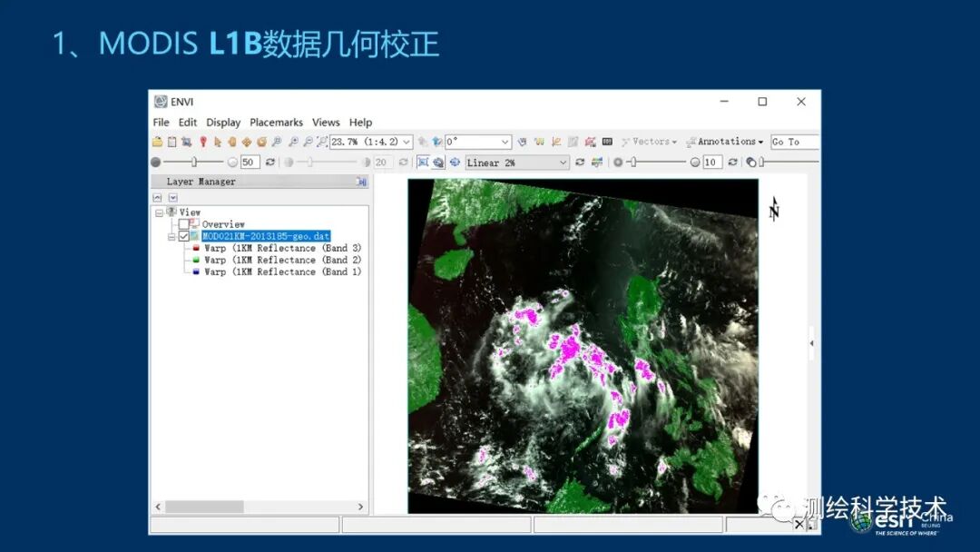The height and width of the screenshot is (552, 980).
Task: Activate the Fly navigation tool
Action: pos(247,142)
